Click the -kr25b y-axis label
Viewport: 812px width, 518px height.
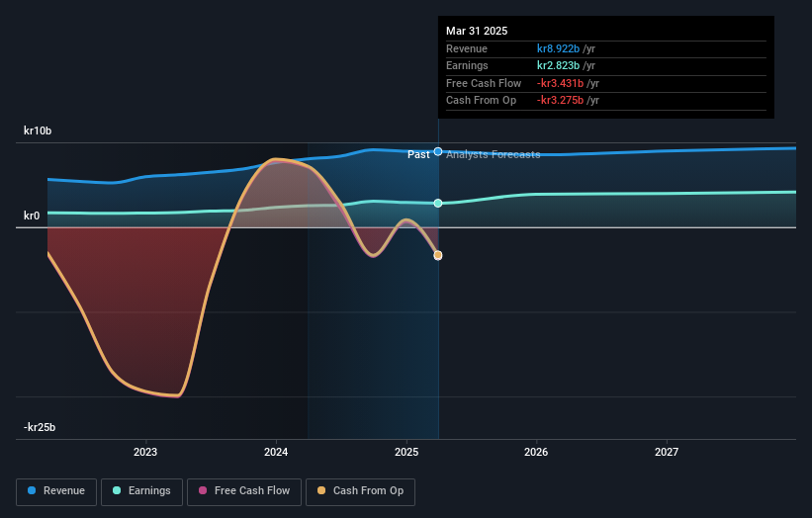40,427
